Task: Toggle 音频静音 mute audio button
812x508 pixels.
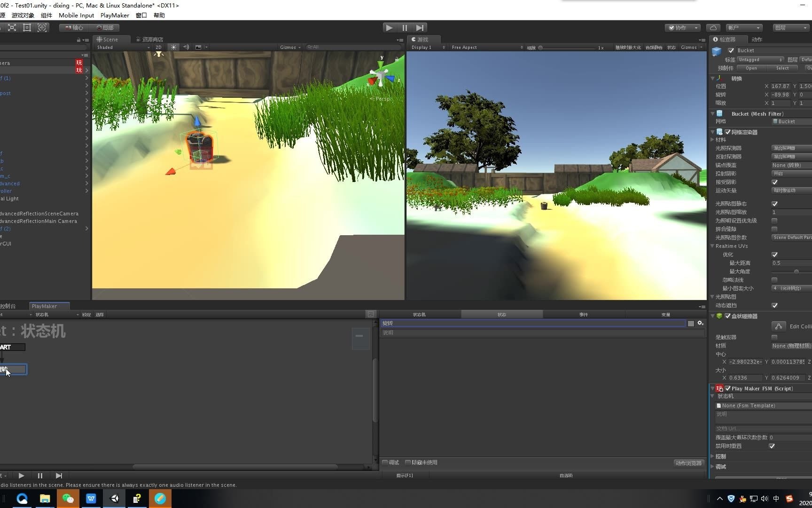Action: click(x=654, y=48)
